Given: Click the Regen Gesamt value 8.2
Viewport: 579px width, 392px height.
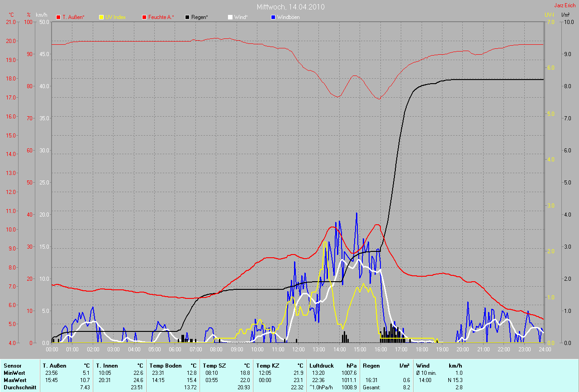Looking at the screenshot, I should (x=406, y=387).
